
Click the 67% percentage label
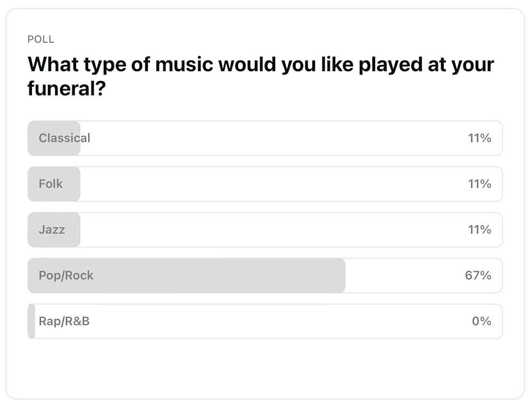(481, 275)
